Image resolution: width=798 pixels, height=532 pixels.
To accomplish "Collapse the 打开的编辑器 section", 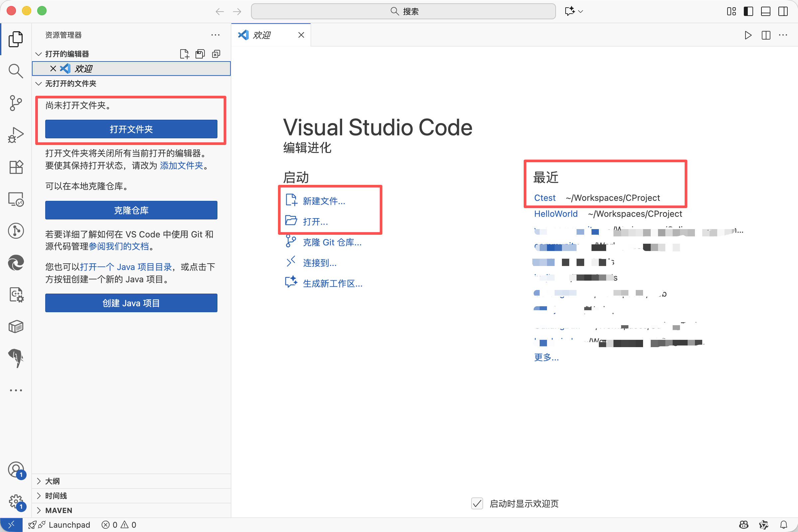I will coord(67,54).
